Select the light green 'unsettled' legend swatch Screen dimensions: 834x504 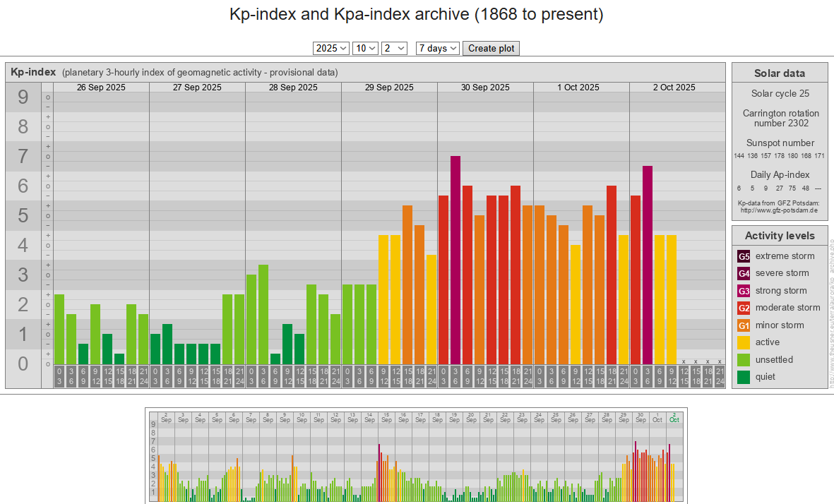[744, 360]
